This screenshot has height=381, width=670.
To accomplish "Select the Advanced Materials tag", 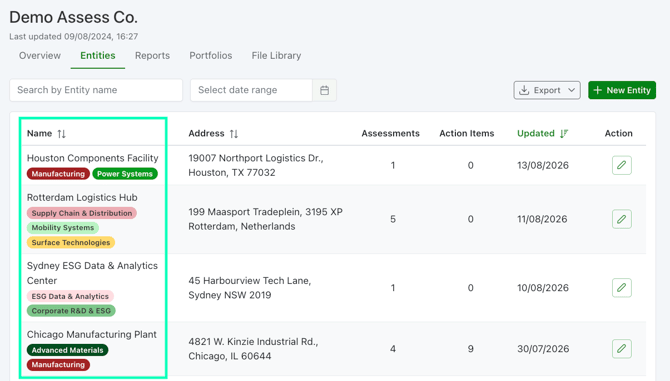I will point(68,350).
